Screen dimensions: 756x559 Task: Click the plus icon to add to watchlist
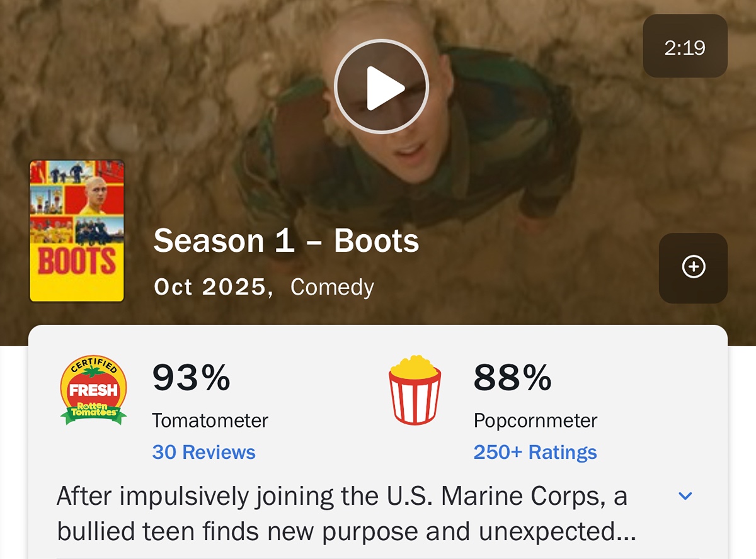pyautogui.click(x=693, y=268)
